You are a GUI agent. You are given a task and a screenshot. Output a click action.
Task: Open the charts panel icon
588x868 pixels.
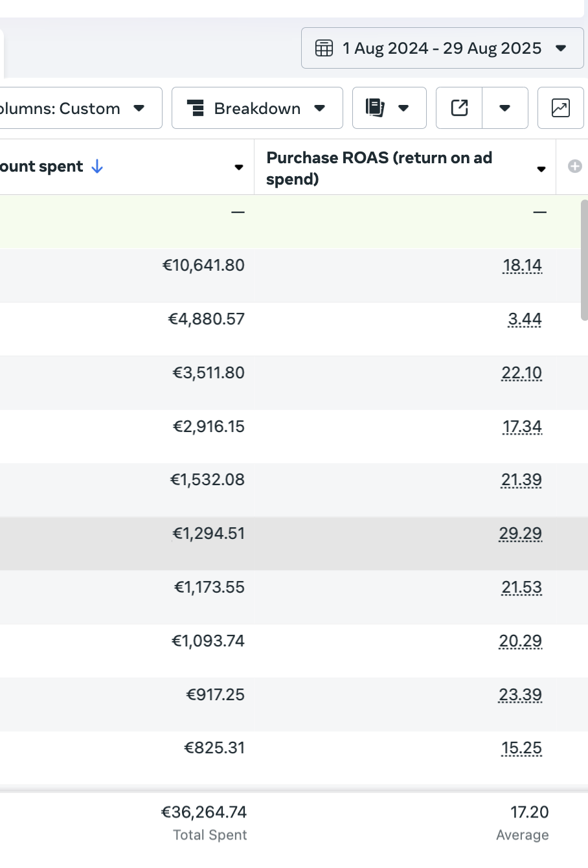560,108
